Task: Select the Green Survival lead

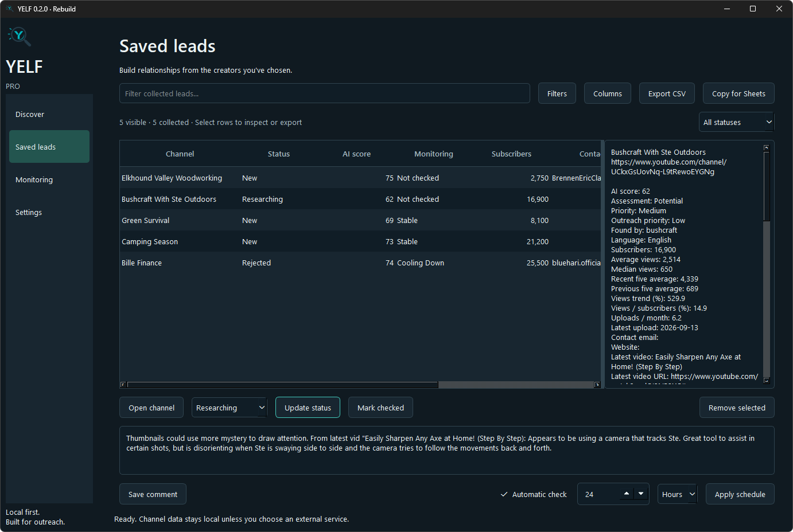Action: pyautogui.click(x=360, y=220)
